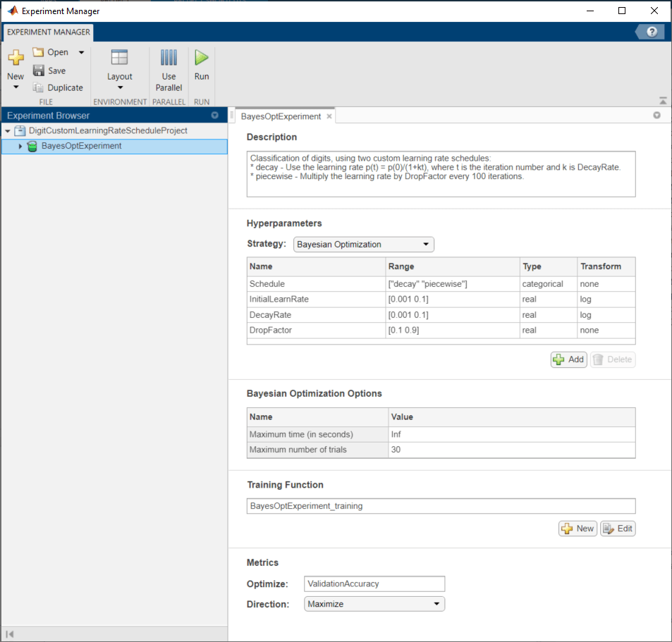Viewport: 672px width, 642px height.
Task: Maximize the Experiment Manager window
Action: coord(622,11)
